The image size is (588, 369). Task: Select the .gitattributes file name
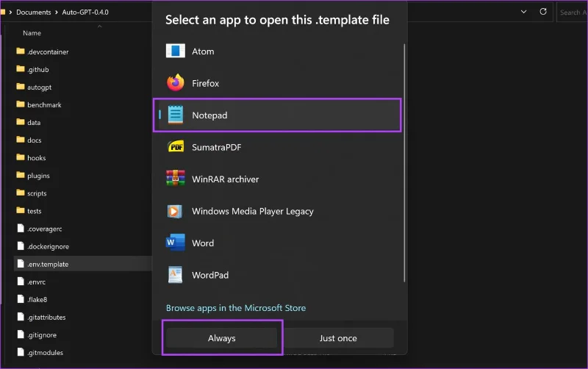coord(46,318)
